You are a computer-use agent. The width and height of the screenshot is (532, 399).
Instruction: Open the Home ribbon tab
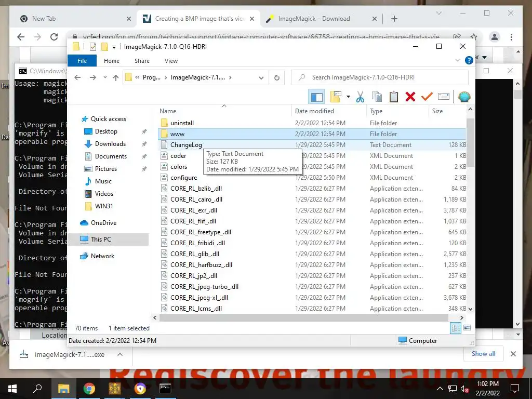tap(112, 61)
